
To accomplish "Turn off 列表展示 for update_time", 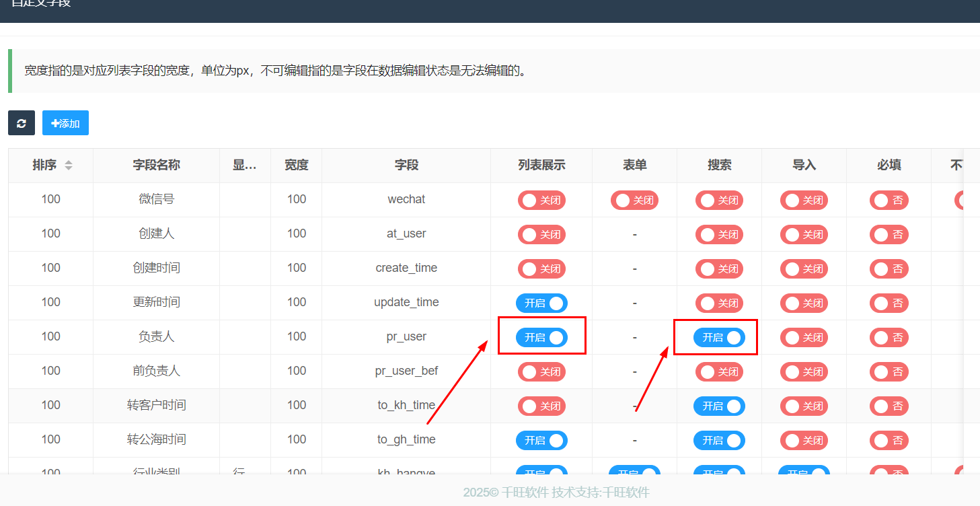I will 541,303.
